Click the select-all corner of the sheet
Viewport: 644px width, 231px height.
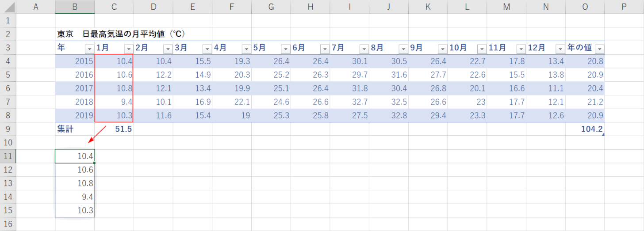(x=8, y=7)
